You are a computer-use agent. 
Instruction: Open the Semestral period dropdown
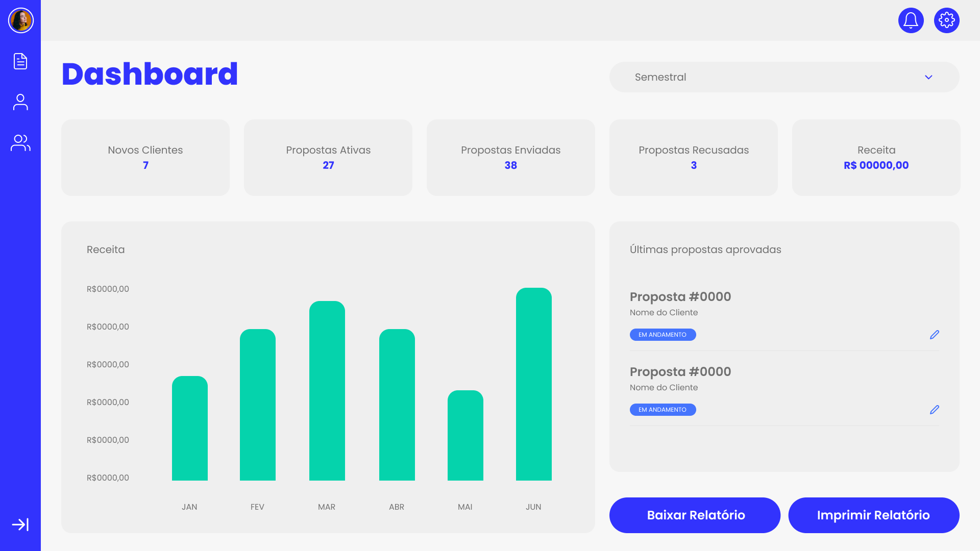784,77
